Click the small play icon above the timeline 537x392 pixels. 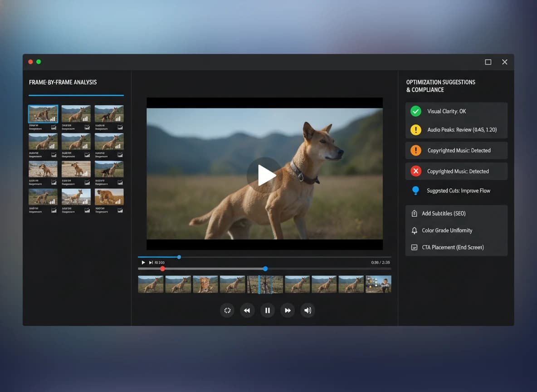[x=143, y=262]
